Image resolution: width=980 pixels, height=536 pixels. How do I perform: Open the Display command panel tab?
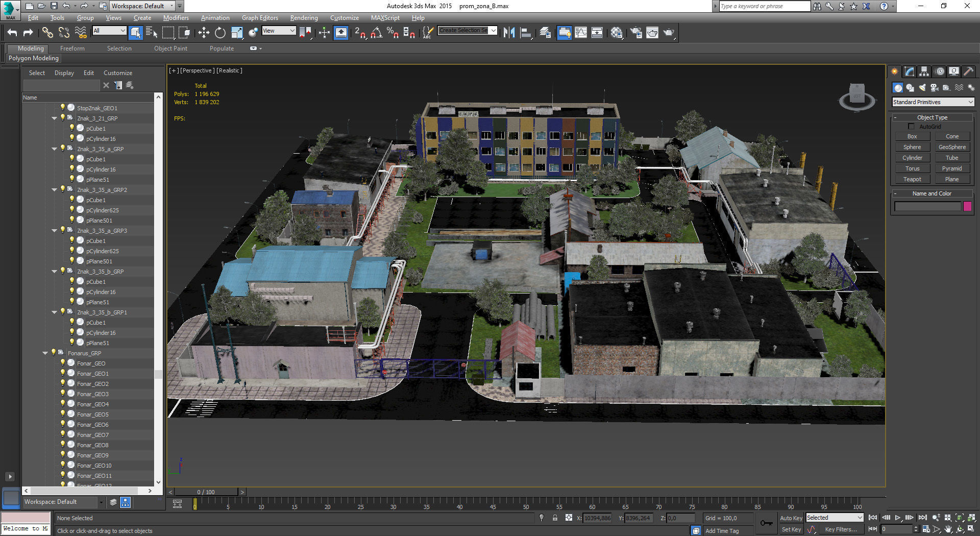[x=954, y=71]
